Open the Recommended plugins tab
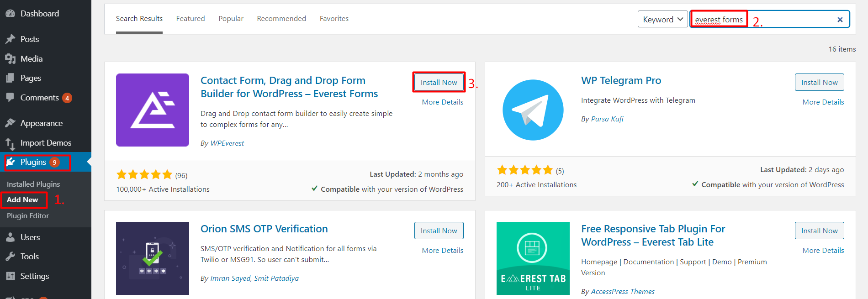The image size is (868, 299). (281, 19)
